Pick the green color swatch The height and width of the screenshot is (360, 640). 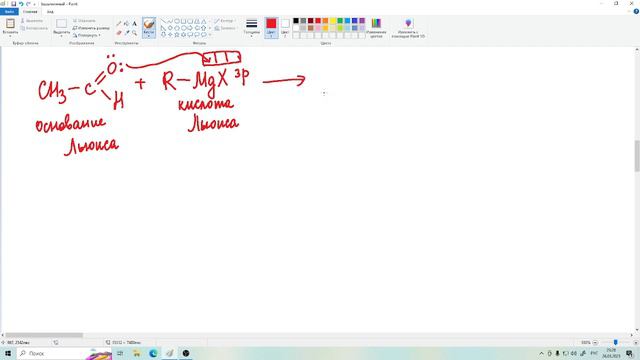(340, 21)
